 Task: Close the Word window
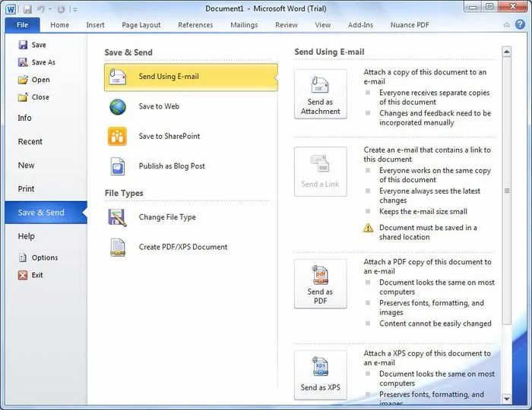(x=513, y=6)
